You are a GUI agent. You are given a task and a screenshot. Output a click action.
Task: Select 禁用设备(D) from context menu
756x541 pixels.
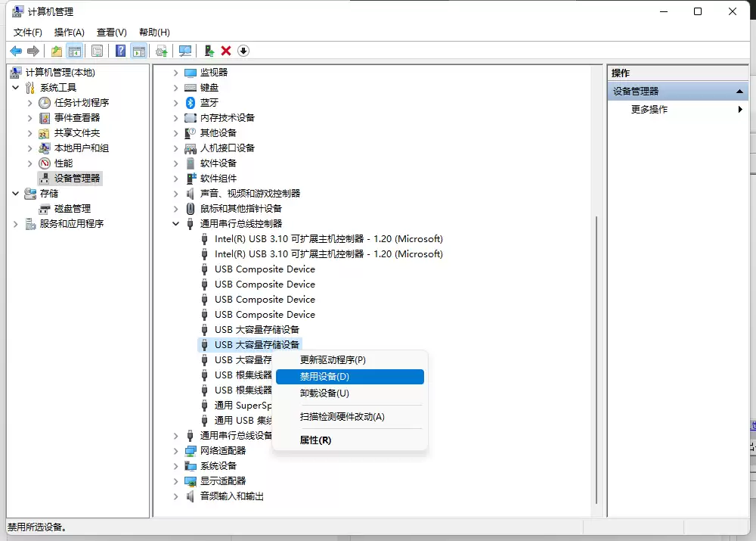coord(349,377)
